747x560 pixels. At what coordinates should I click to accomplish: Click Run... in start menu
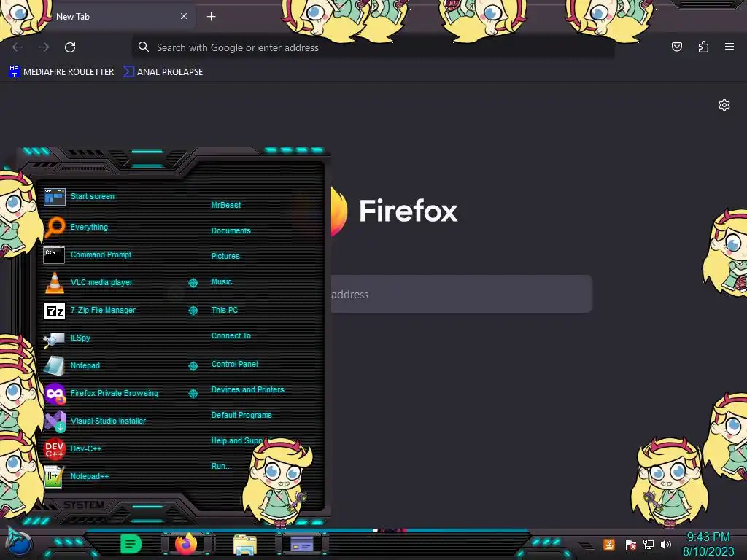point(222,466)
